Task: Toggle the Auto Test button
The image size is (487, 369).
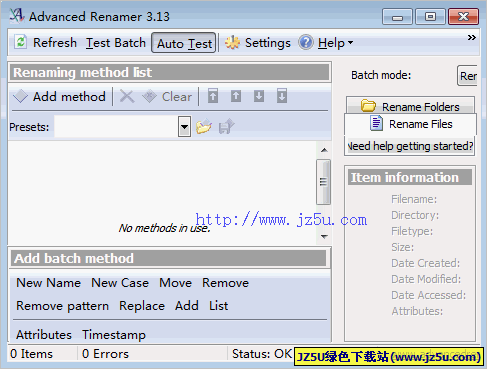Action: point(184,43)
